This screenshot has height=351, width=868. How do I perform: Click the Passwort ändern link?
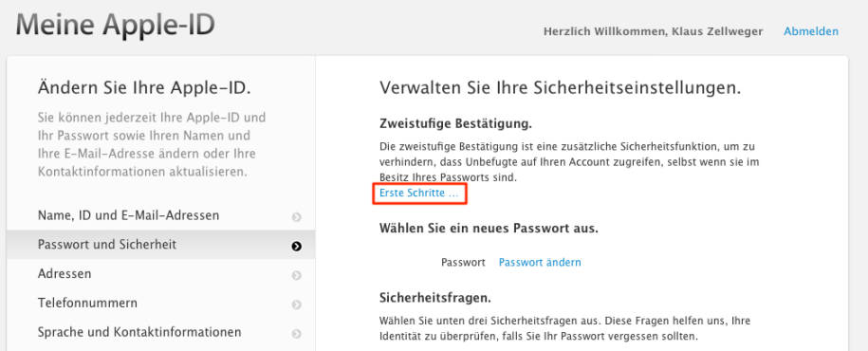tap(540, 263)
